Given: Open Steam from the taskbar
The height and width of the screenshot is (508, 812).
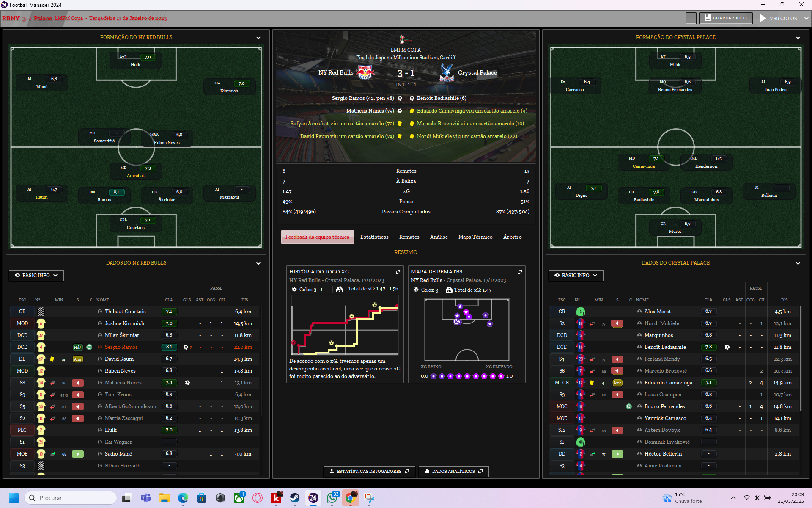Looking at the screenshot, I should coord(295,498).
